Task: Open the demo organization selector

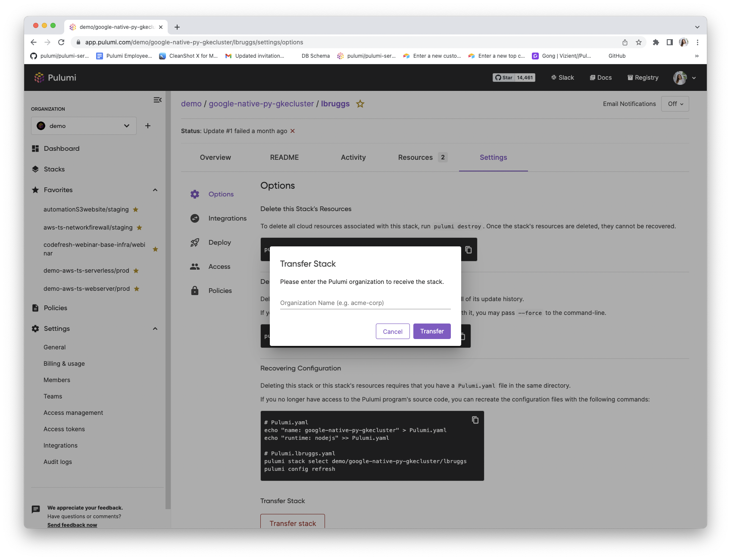Action: coord(84,126)
